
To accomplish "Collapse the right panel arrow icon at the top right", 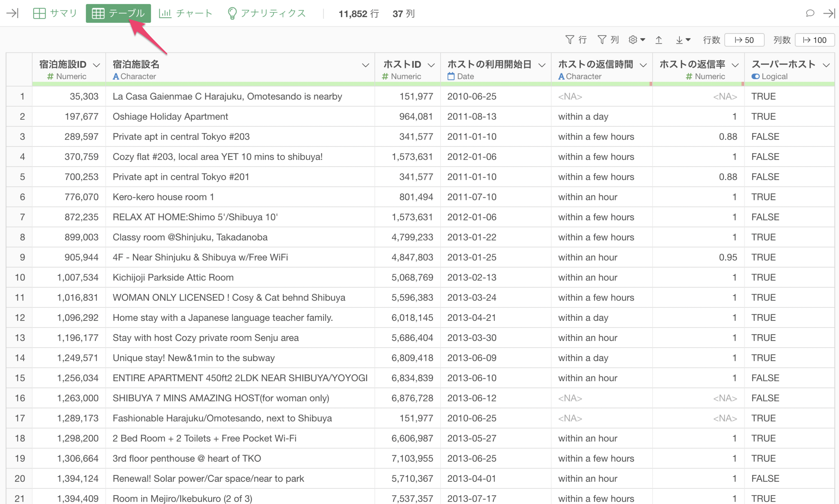I will click(x=829, y=13).
